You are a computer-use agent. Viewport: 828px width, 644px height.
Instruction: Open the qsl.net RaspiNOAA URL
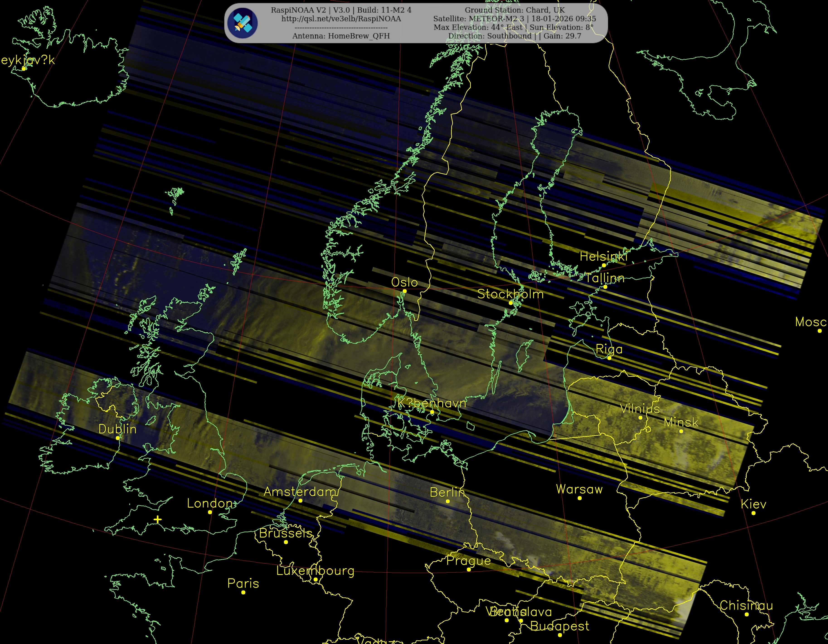341,19
